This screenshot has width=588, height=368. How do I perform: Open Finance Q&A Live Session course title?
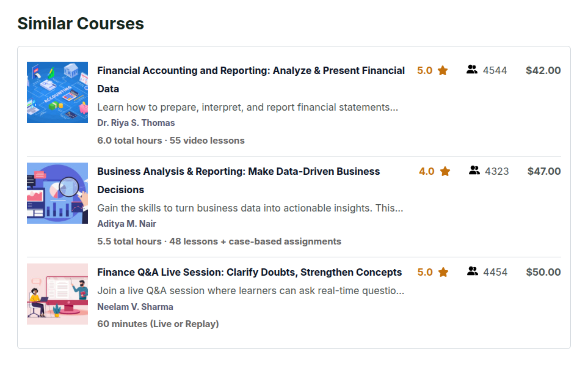tap(249, 272)
